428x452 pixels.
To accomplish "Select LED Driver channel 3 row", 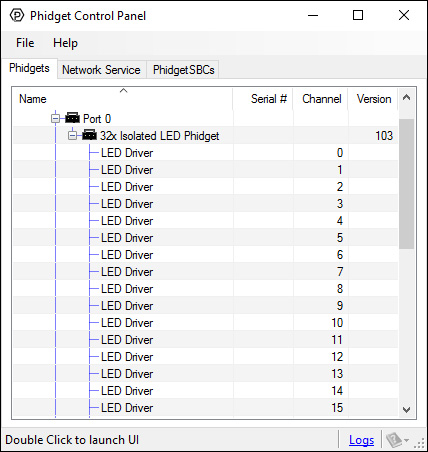I will [x=206, y=204].
